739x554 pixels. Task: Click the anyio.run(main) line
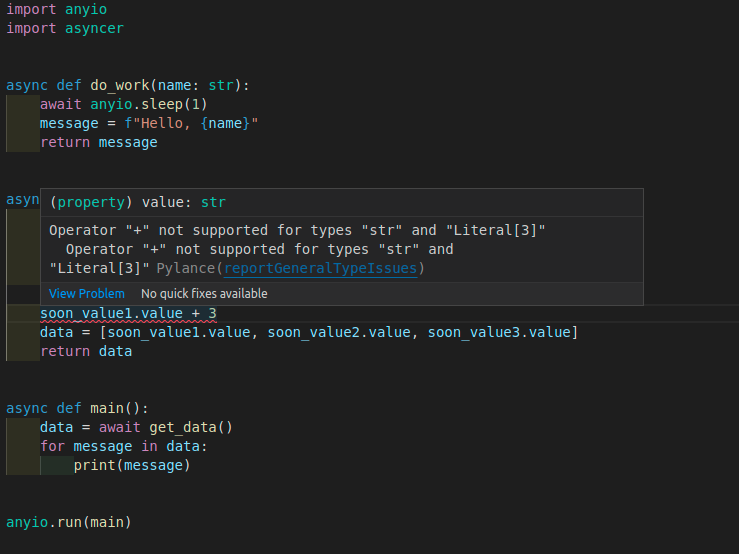[x=69, y=522]
